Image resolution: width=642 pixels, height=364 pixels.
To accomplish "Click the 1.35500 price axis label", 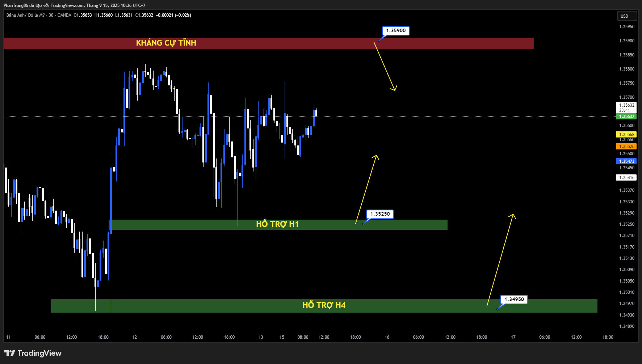I will coord(627,154).
